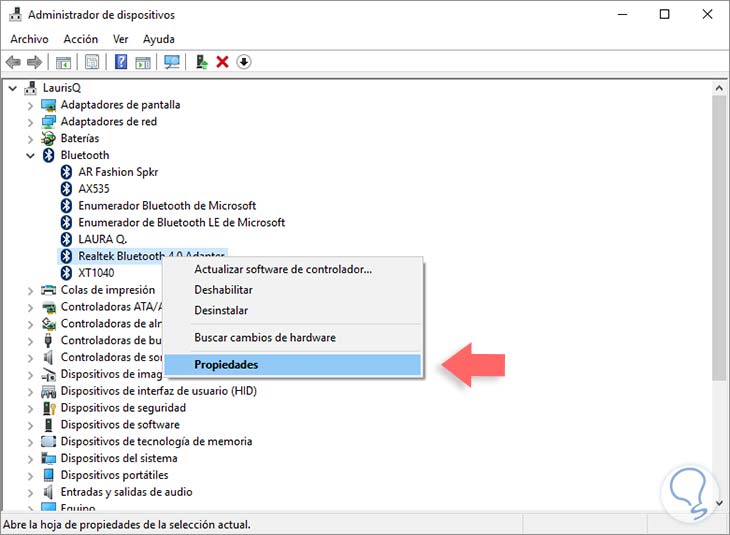Click the show/hide action pane icon
Image resolution: width=730 pixels, height=535 pixels.
pos(143,62)
